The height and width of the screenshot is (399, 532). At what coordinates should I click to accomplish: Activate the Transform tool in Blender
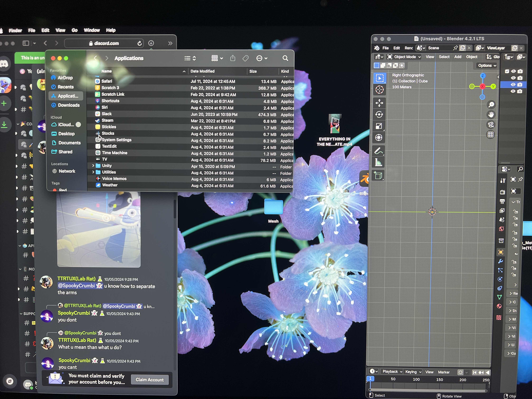pyautogui.click(x=379, y=138)
